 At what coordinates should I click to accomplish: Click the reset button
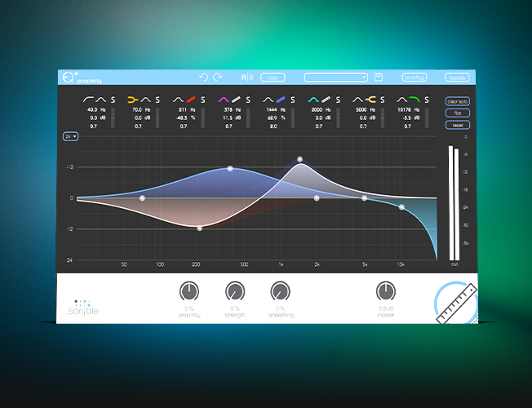pyautogui.click(x=458, y=125)
